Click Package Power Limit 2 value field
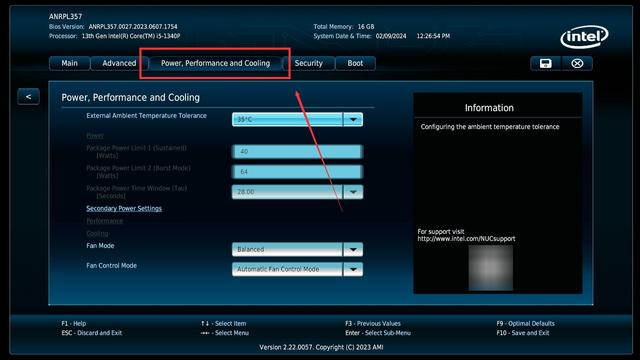The height and width of the screenshot is (360, 640). (x=297, y=171)
